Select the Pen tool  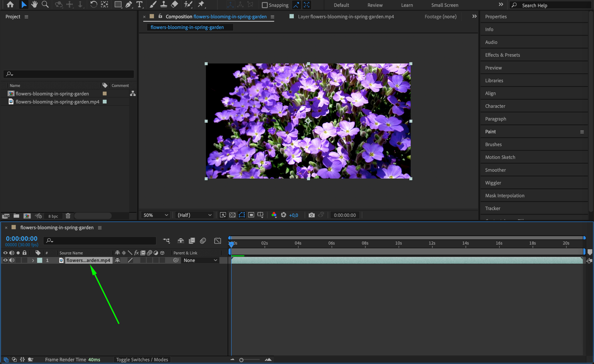coord(128,4)
